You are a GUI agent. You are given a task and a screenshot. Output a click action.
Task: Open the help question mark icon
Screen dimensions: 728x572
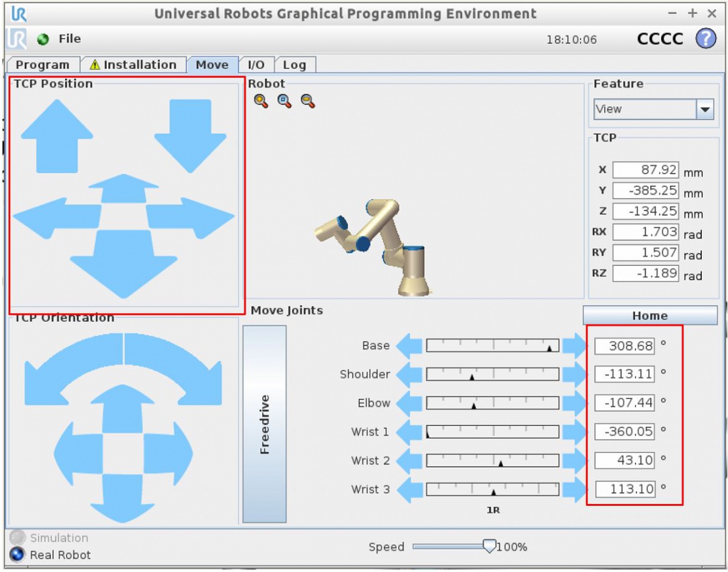click(x=705, y=39)
